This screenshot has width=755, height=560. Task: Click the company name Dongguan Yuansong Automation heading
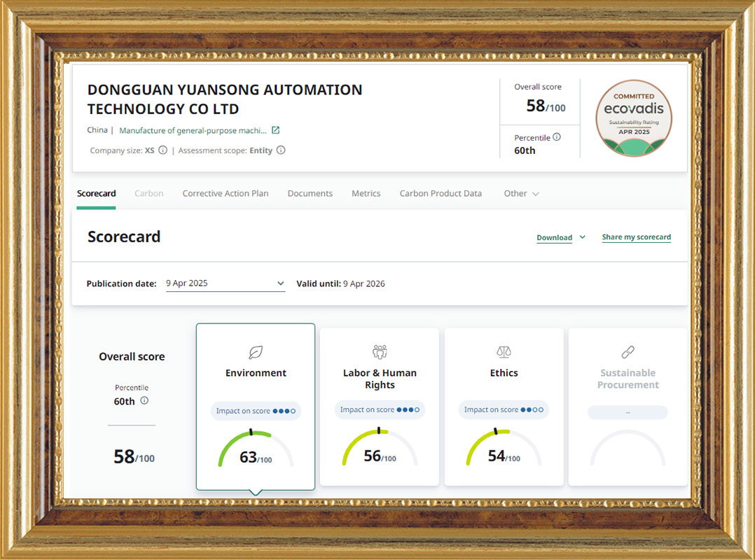click(x=224, y=99)
